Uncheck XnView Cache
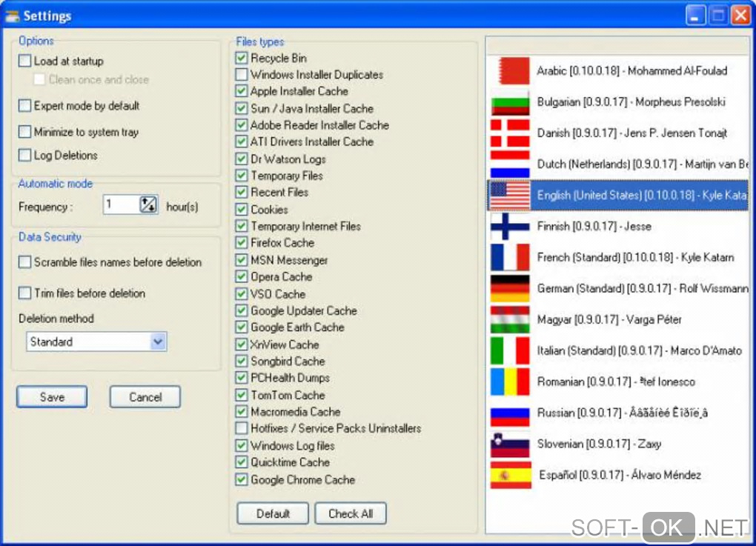Screen dimensions: 756x546 [x=242, y=344]
